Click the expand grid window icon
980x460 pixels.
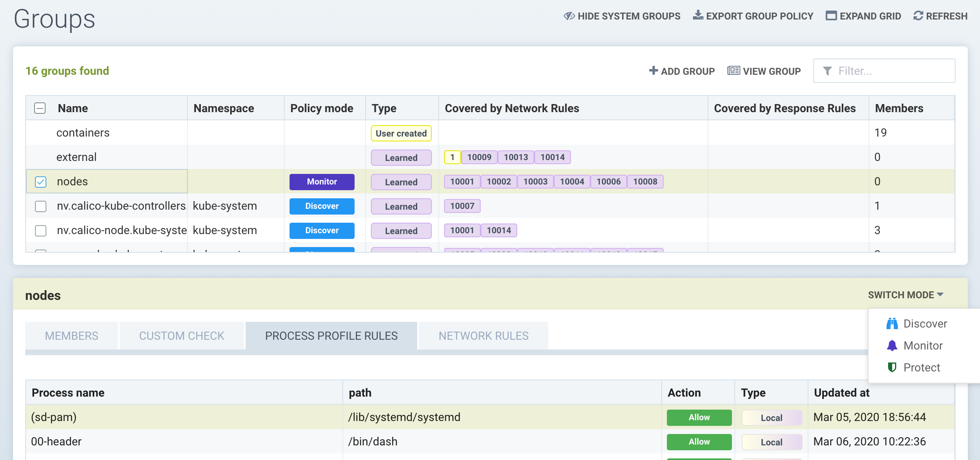click(831, 16)
